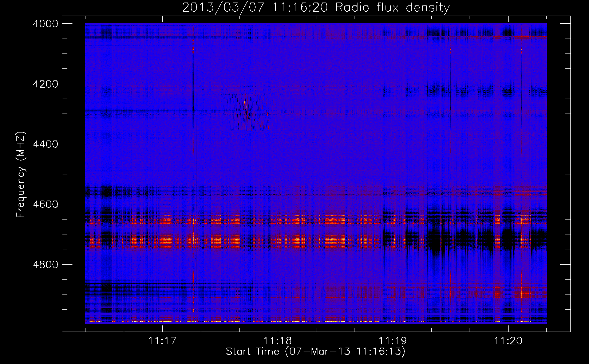Click the 11:18 time tick label

278,341
